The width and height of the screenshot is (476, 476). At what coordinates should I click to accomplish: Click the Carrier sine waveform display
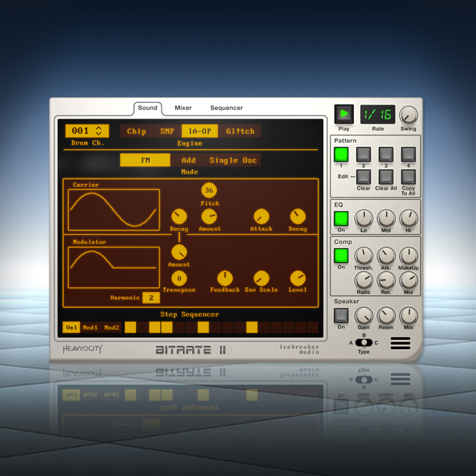point(114,209)
